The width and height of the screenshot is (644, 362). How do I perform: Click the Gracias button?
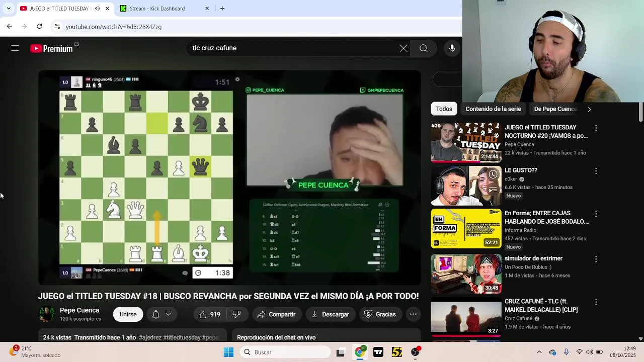pyautogui.click(x=380, y=314)
